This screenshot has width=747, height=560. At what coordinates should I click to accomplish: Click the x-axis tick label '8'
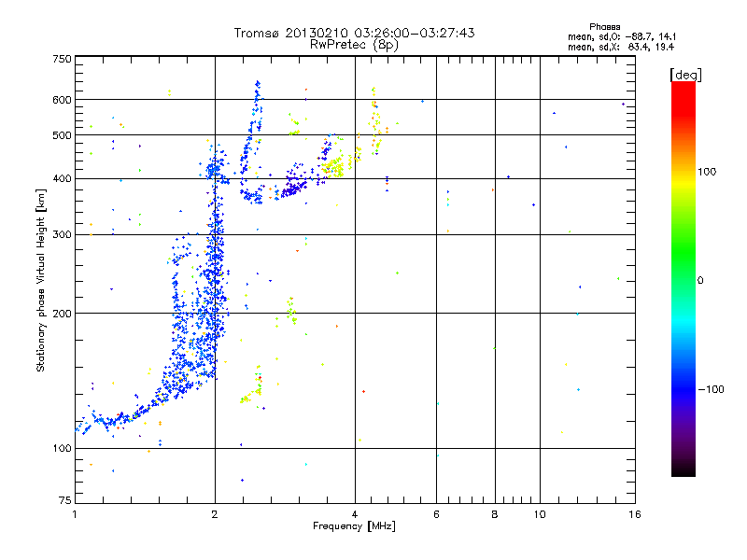[x=495, y=514]
